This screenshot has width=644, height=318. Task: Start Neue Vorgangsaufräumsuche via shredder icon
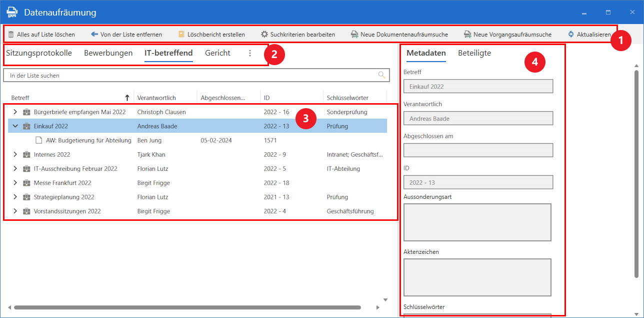click(x=467, y=35)
